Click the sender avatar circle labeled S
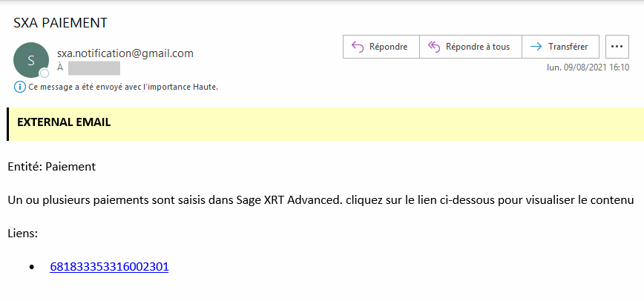This screenshot has width=644, height=301. click(x=31, y=61)
